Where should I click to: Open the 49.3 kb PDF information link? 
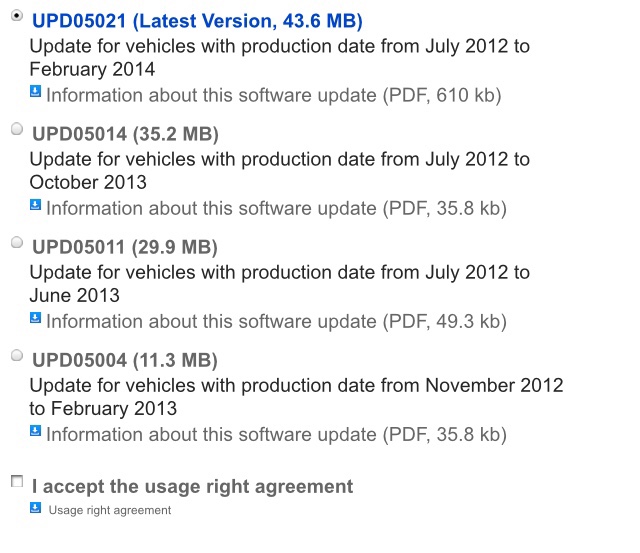276,321
